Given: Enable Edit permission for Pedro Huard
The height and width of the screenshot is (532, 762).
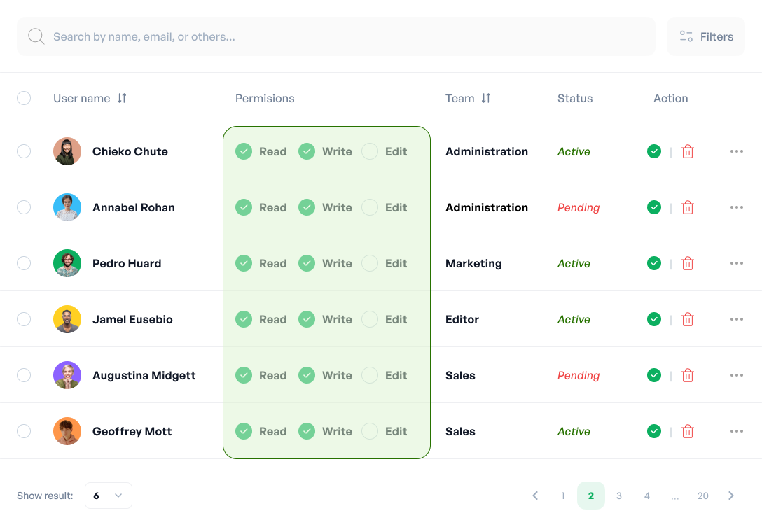Looking at the screenshot, I should pos(370,263).
